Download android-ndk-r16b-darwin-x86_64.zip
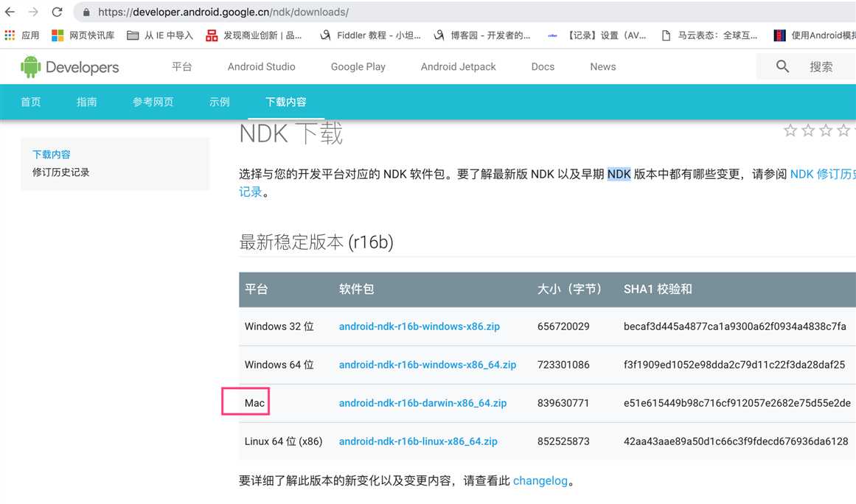The width and height of the screenshot is (856, 504). [x=422, y=403]
